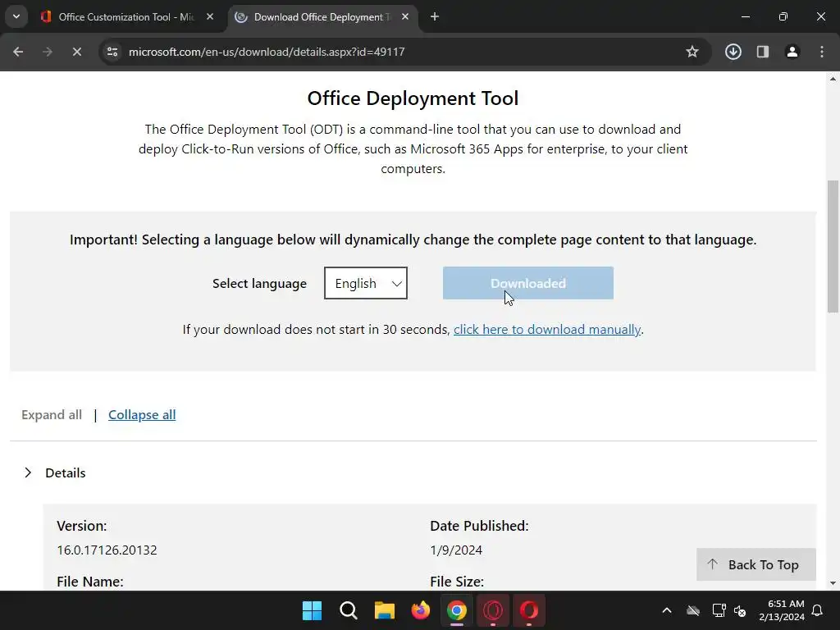Click the page vertical scrollbar thumb
This screenshot has width=840, height=630.
[x=833, y=246]
